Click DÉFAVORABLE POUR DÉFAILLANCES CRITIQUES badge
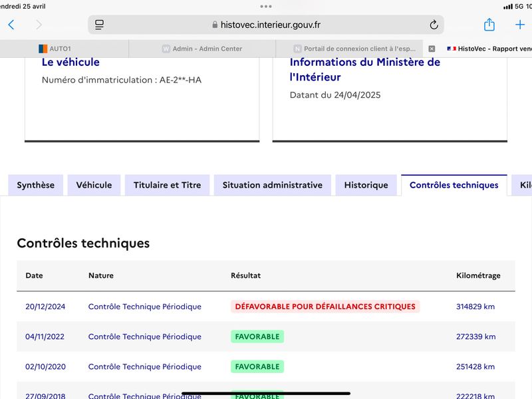This screenshot has width=532, height=399. (325, 307)
